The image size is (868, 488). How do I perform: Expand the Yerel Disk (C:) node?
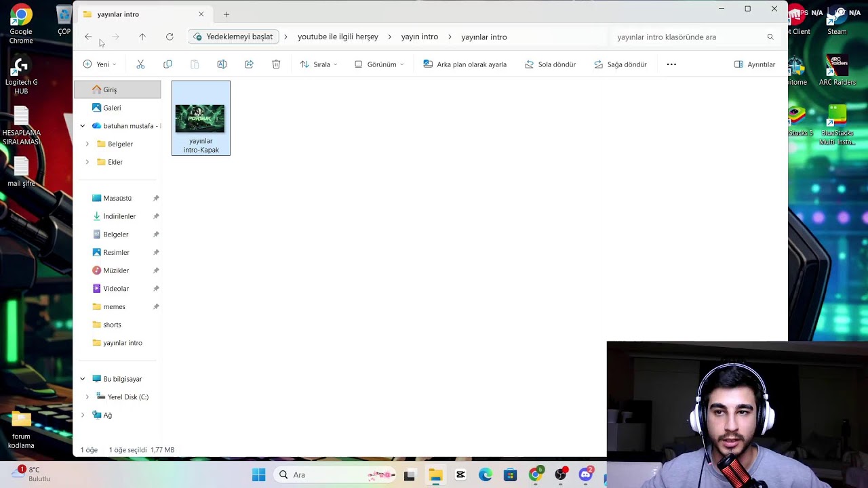[x=87, y=397]
